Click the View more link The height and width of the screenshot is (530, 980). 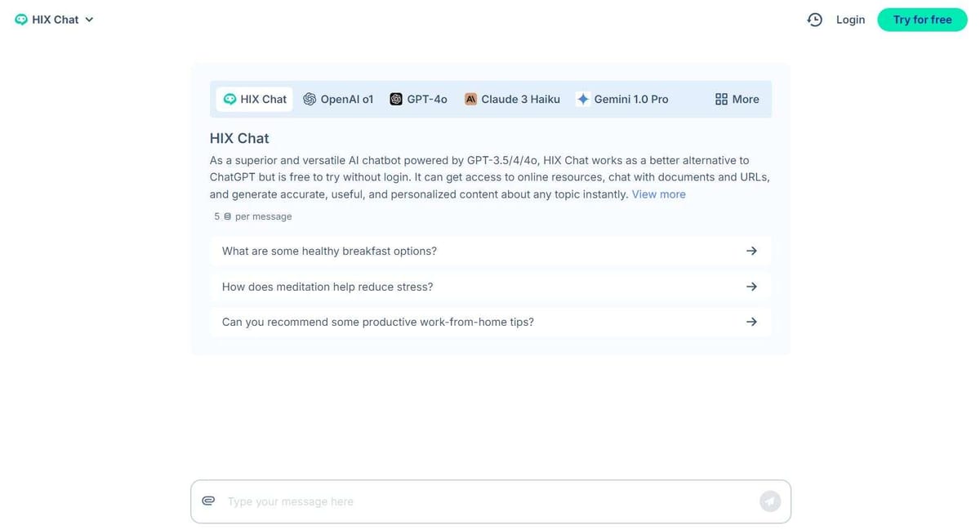[658, 194]
